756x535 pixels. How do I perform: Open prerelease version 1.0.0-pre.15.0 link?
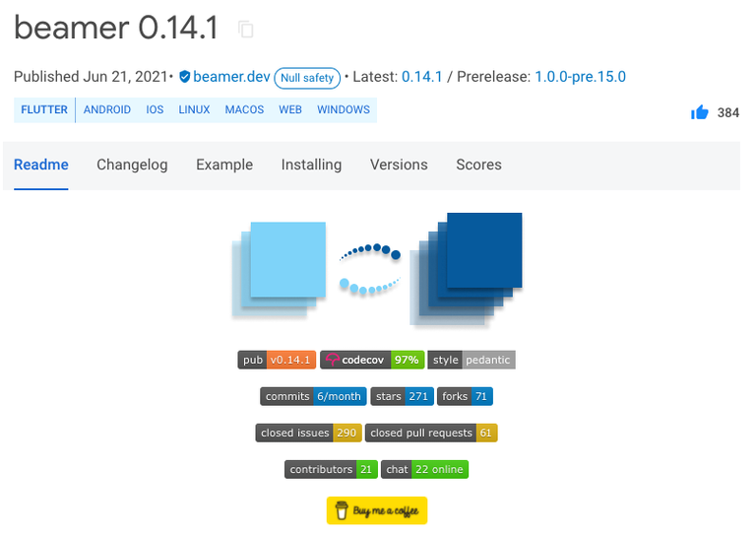tap(581, 77)
